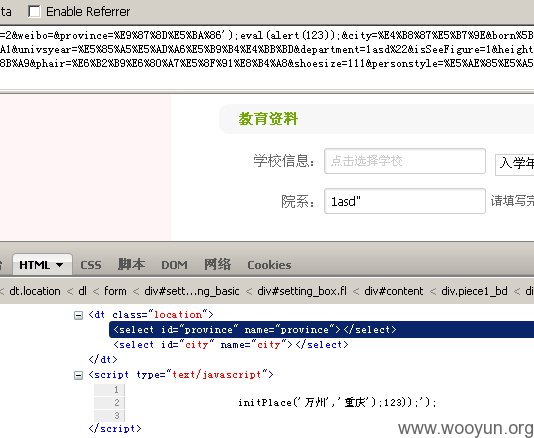Click the closing </script> tag
Viewport: 534px width, 438px height.
115,428
